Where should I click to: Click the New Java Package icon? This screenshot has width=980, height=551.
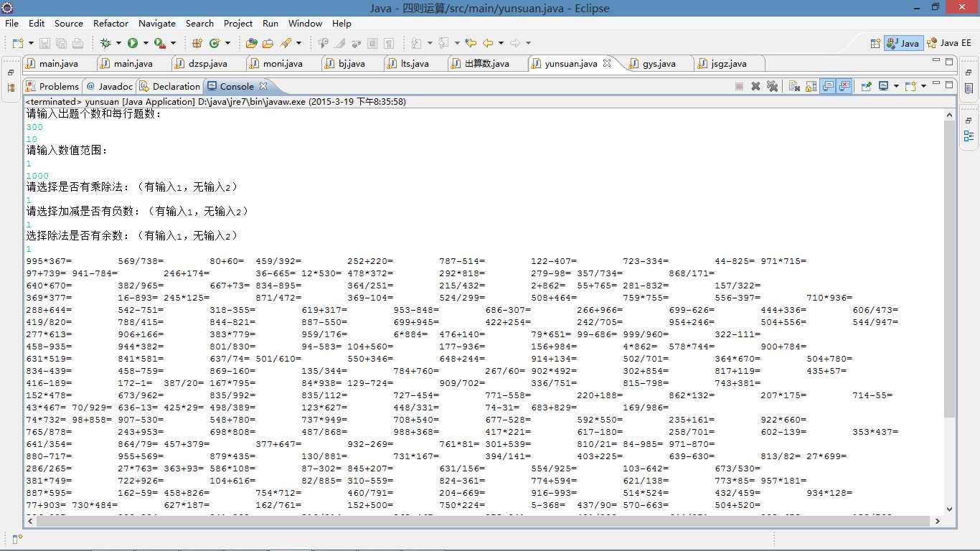[197, 43]
